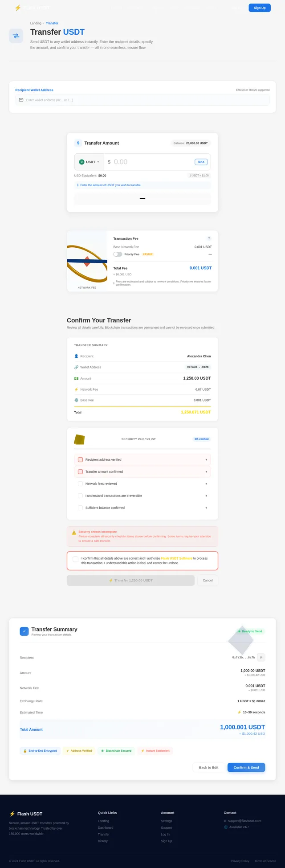Check Recipient address verified checkbox

coord(81,459)
